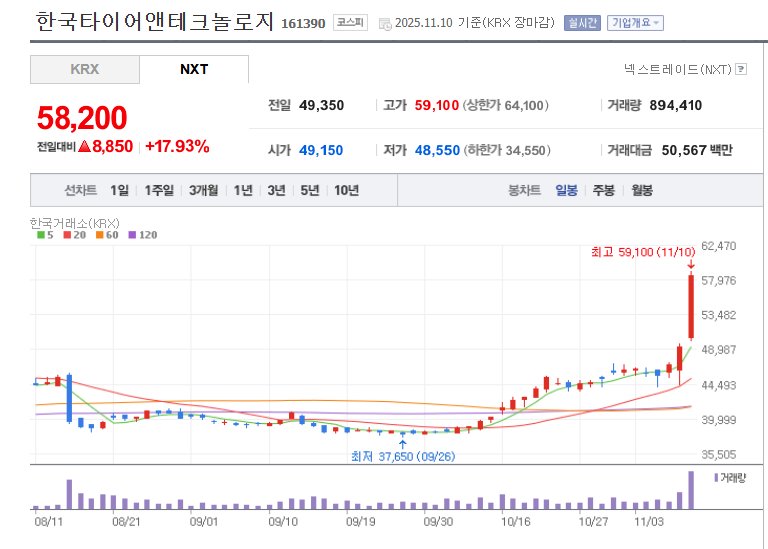Click the large 11/10 volume bar

tap(691, 490)
